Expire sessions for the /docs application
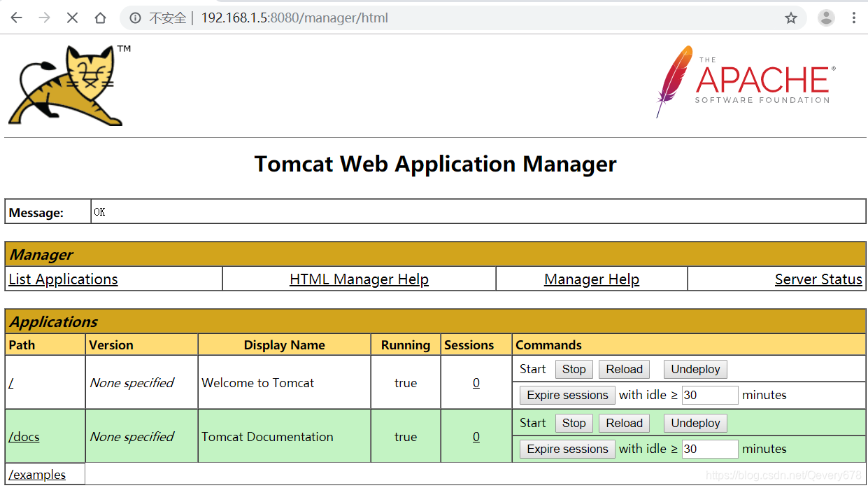868x488 pixels. tap(567, 449)
